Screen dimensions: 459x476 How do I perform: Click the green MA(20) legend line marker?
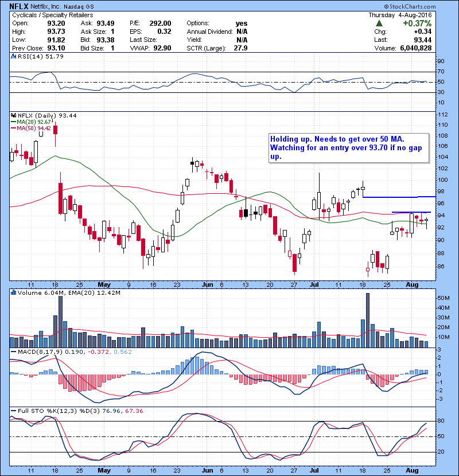14,122
